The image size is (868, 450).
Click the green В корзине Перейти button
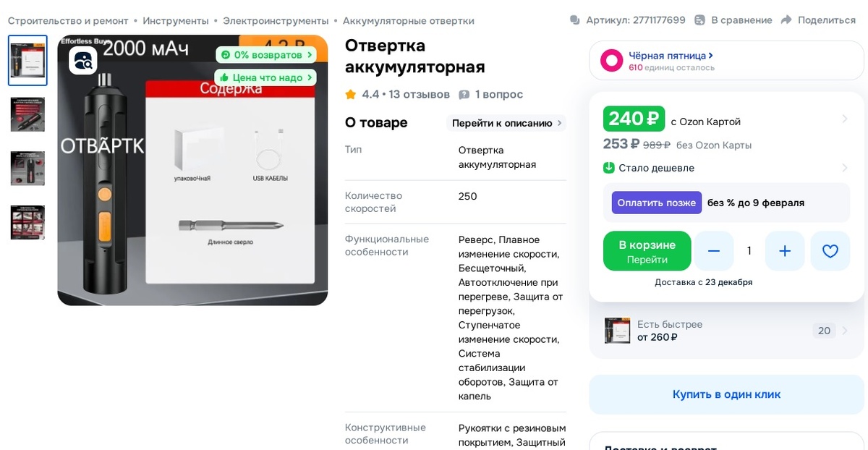point(647,251)
